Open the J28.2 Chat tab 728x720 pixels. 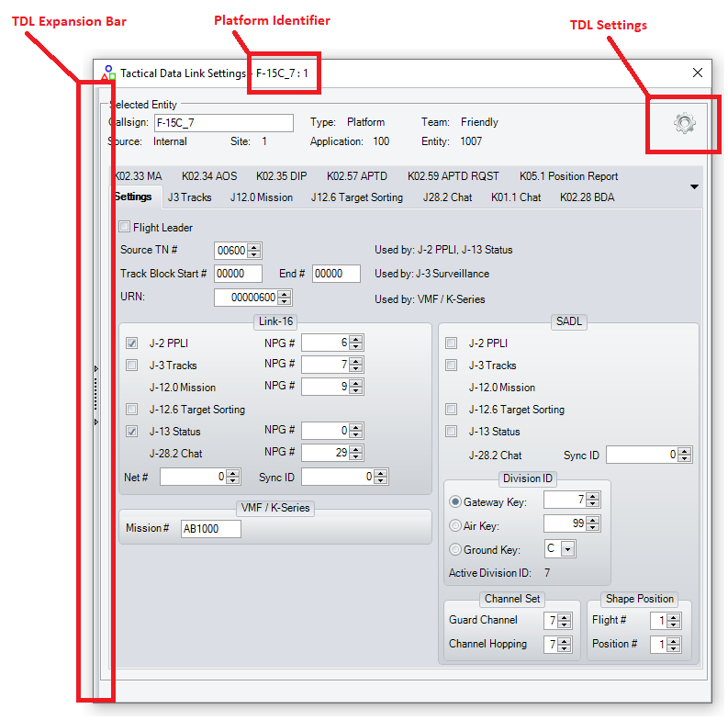click(447, 197)
